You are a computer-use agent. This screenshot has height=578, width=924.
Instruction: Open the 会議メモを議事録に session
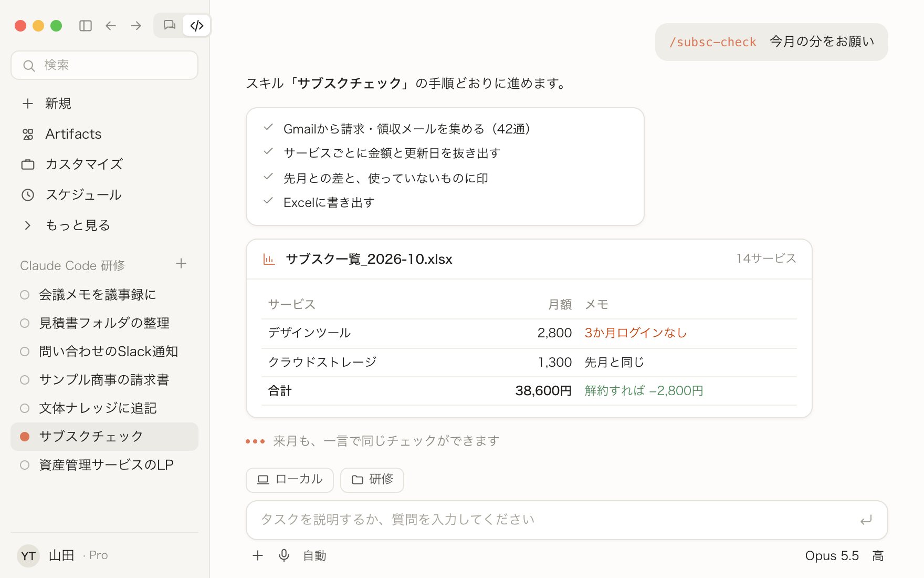point(104,295)
